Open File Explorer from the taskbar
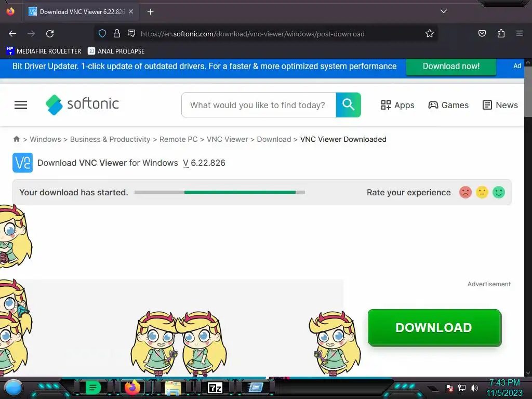532x399 pixels. click(x=172, y=388)
